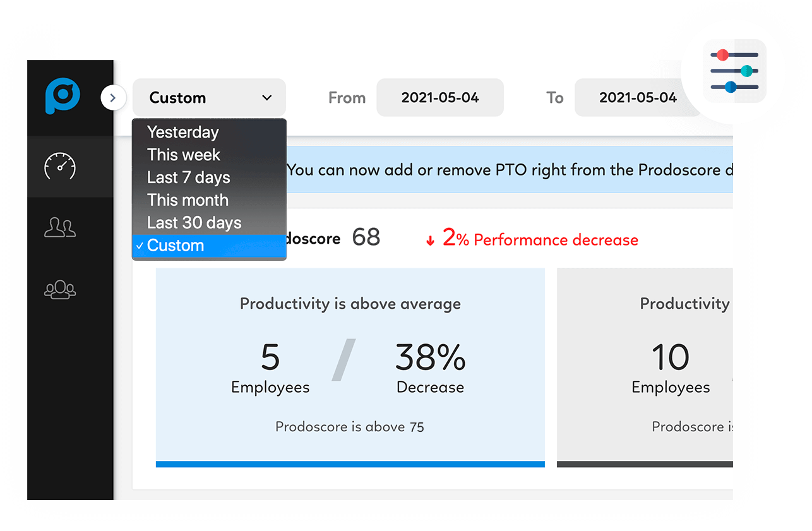Open the grey 10 Employees productivity card
Screen dimensions: 812x531
click(645, 367)
